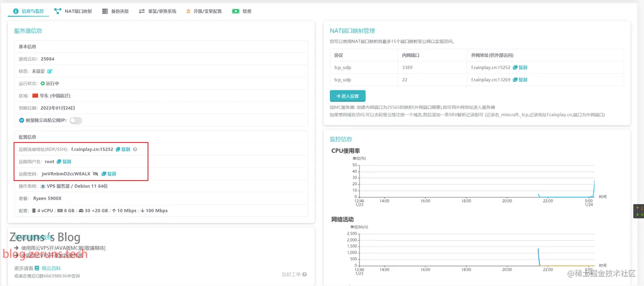644x286 pixels.
Task: Copy the remote password
Action: pyautogui.click(x=109, y=174)
